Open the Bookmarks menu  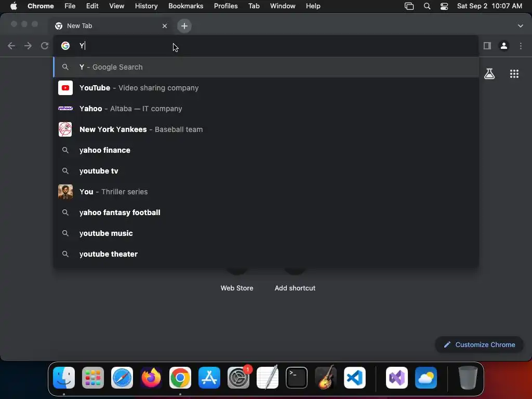click(186, 6)
